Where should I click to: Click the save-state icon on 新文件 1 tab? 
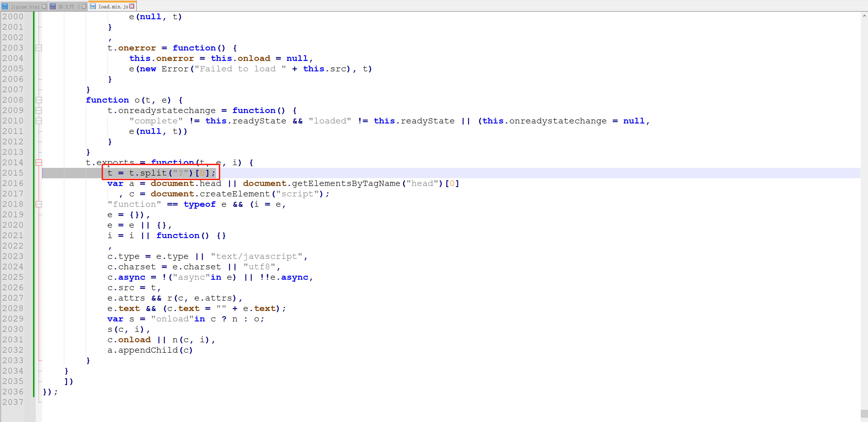click(53, 6)
